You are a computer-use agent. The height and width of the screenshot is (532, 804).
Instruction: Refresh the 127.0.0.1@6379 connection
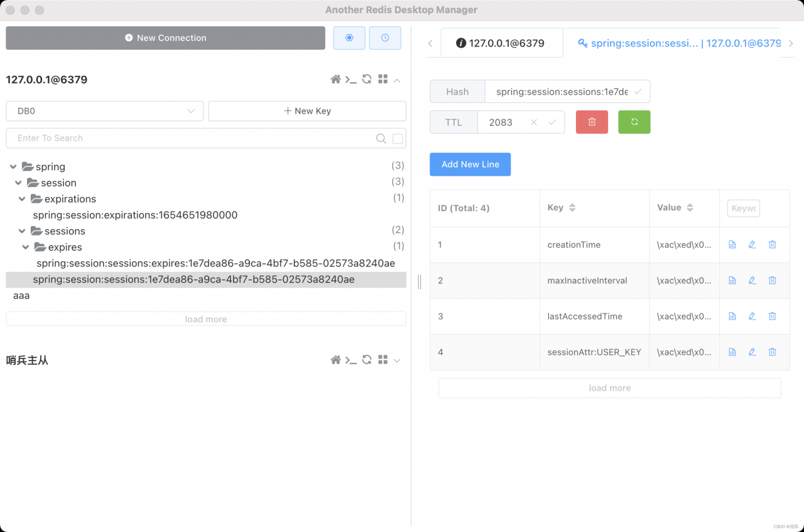coord(367,79)
